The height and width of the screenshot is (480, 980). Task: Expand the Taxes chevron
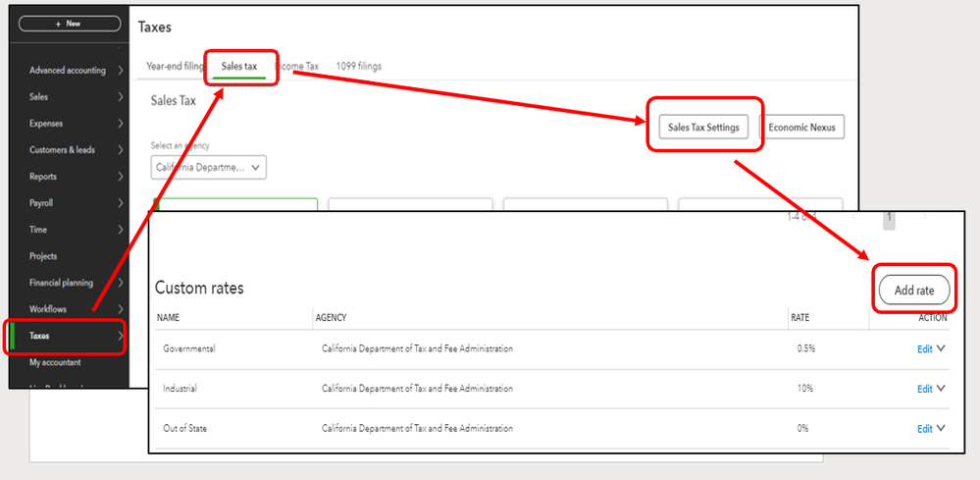tap(120, 336)
